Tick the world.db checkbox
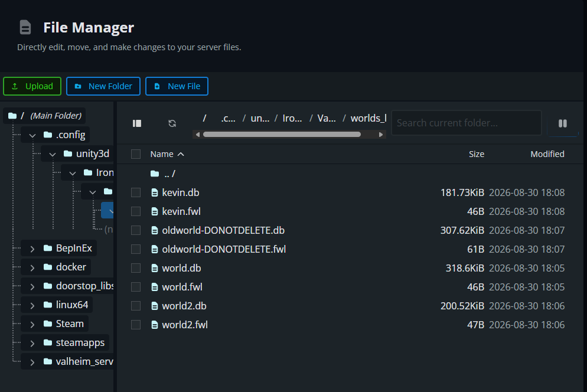The height and width of the screenshot is (392, 587). pos(136,268)
